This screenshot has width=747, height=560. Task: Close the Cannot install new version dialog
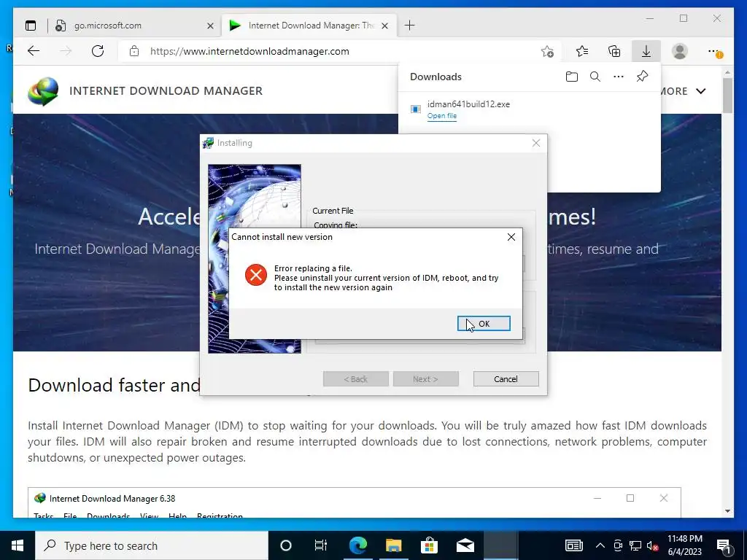point(511,237)
